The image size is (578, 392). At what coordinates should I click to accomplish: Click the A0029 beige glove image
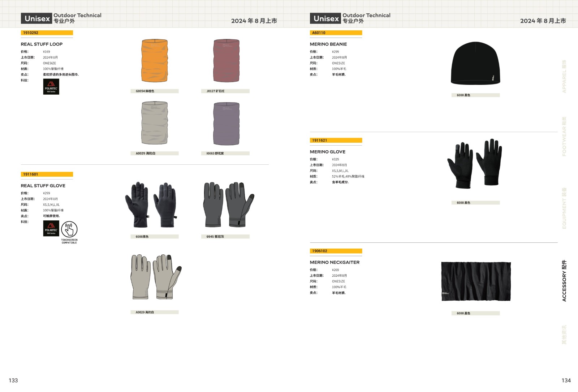point(156,277)
